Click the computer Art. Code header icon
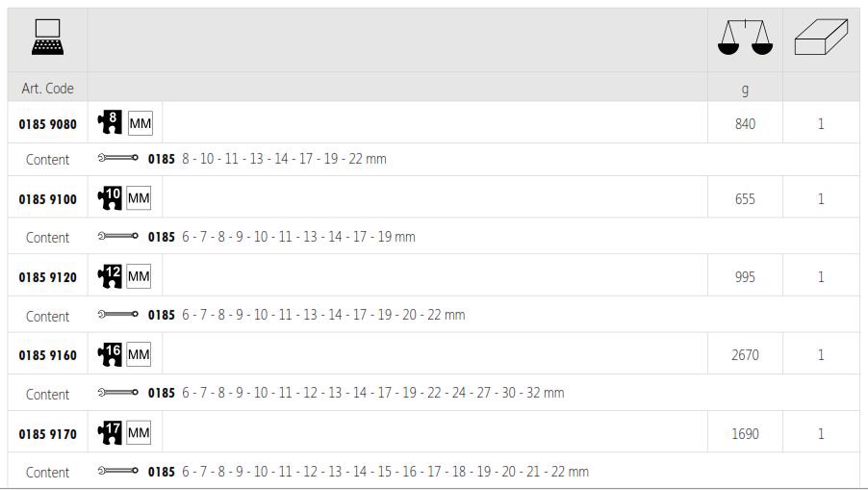The image size is (868, 490). tap(47, 39)
